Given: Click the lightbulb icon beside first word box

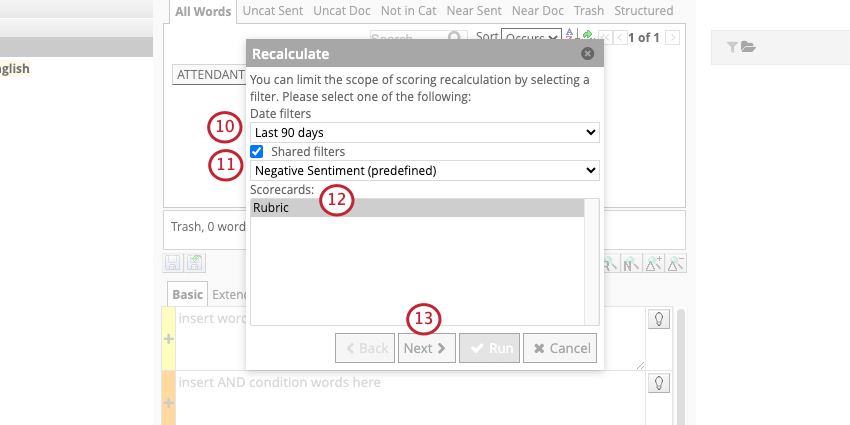Looking at the screenshot, I should coord(659,319).
